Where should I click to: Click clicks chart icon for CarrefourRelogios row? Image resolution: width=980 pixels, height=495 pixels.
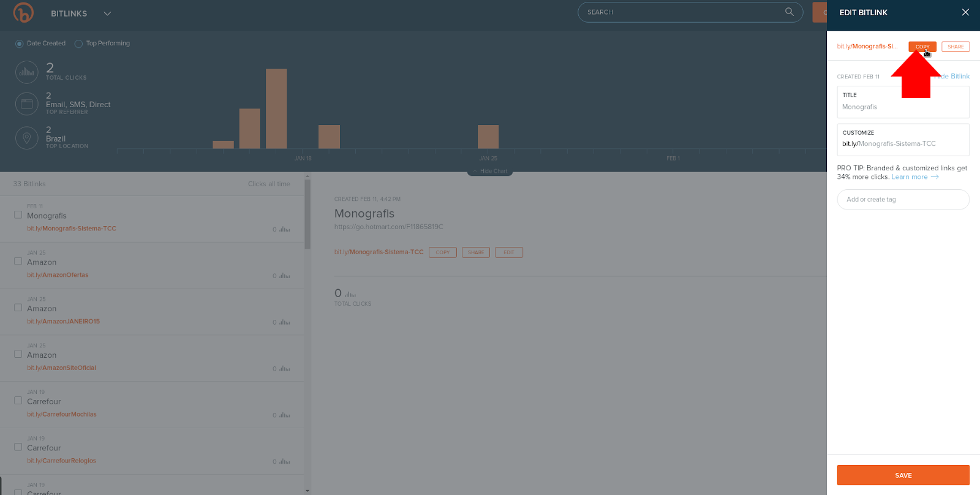[x=285, y=462]
